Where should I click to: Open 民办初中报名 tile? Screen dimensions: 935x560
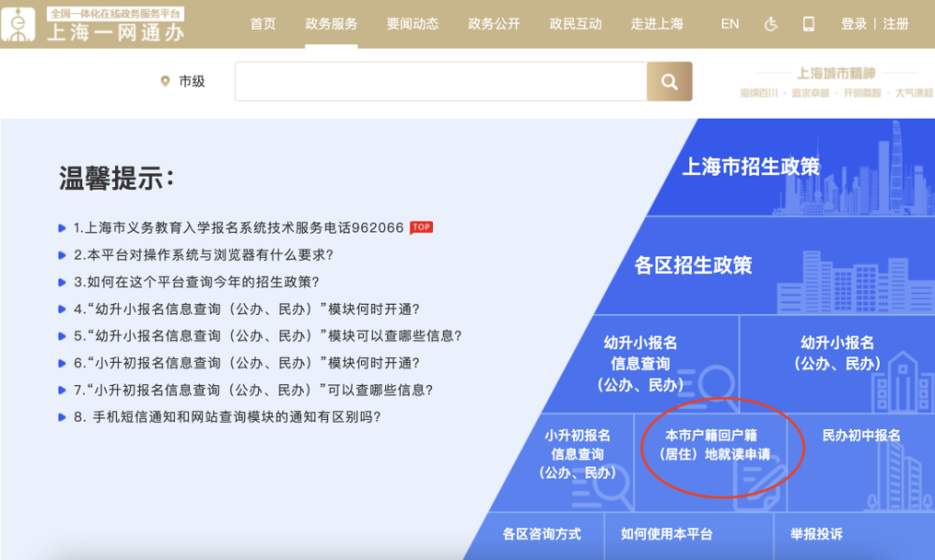861,436
